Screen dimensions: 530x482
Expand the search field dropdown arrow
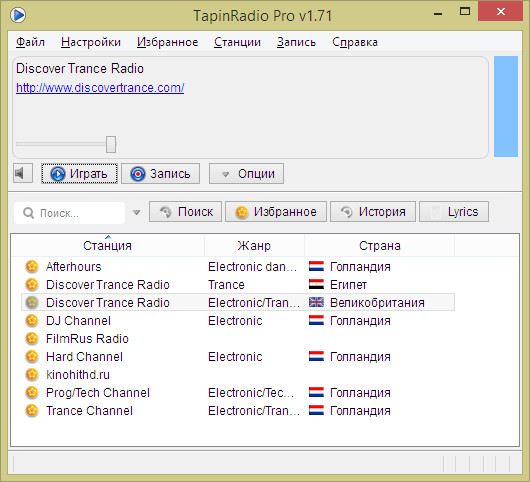[137, 213]
